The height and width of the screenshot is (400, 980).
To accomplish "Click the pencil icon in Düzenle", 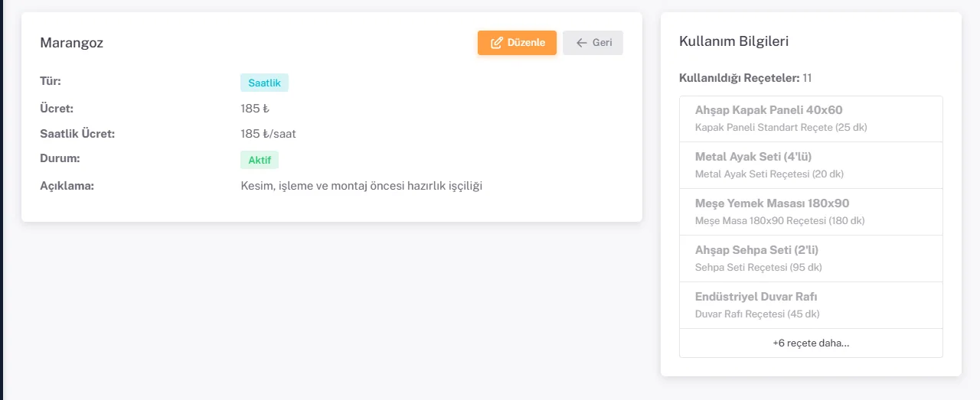I will point(496,43).
